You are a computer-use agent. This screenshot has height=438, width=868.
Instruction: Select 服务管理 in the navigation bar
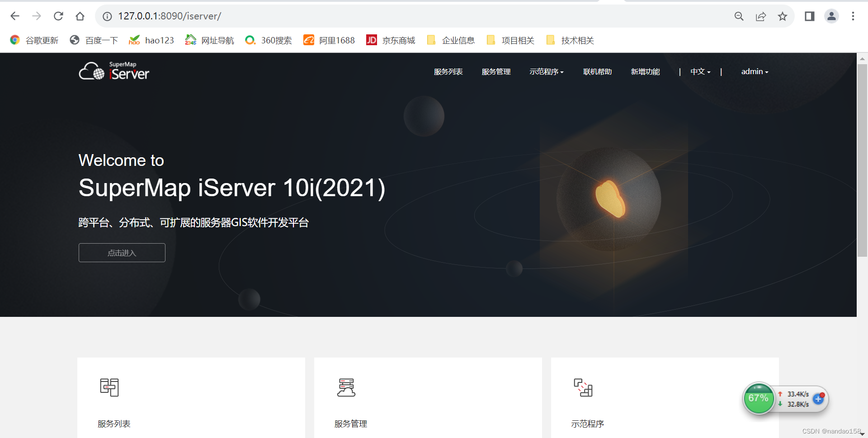pos(496,71)
